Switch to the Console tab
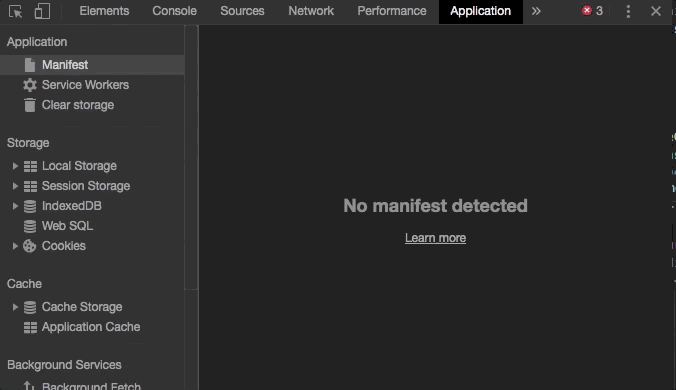 coord(174,11)
